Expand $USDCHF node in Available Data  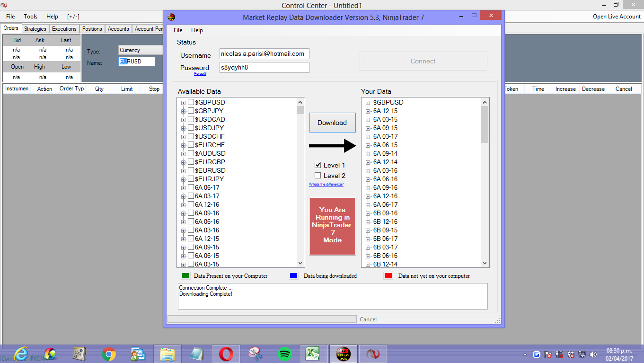(x=184, y=137)
